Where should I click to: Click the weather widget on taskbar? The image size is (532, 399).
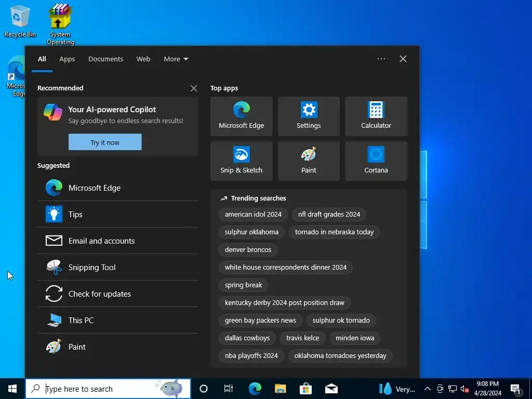coord(397,389)
